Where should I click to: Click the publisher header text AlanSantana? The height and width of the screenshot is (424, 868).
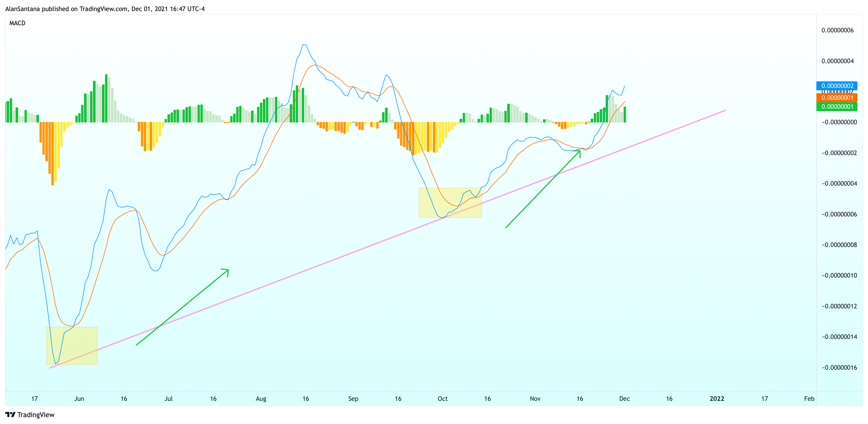pyautogui.click(x=23, y=9)
